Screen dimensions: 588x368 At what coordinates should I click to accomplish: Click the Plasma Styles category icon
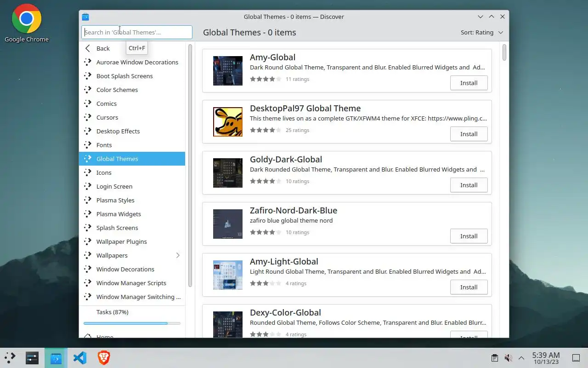coord(88,200)
